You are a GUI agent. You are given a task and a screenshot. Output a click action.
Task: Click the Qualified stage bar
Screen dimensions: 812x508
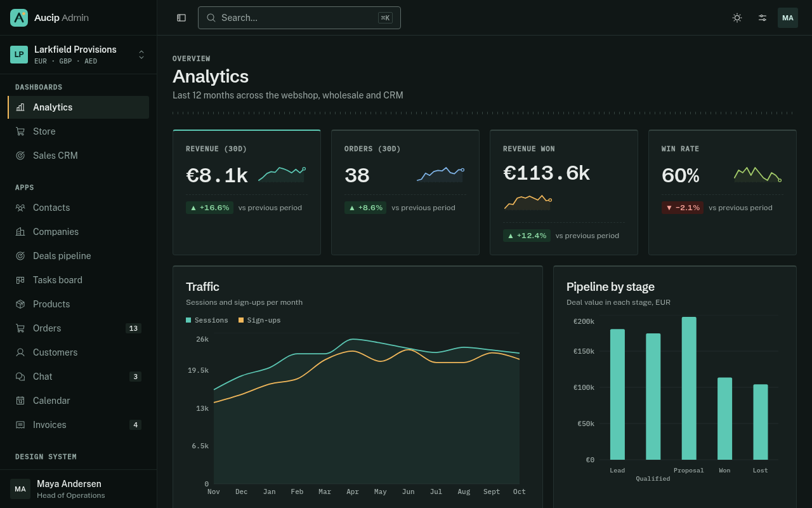click(x=653, y=397)
